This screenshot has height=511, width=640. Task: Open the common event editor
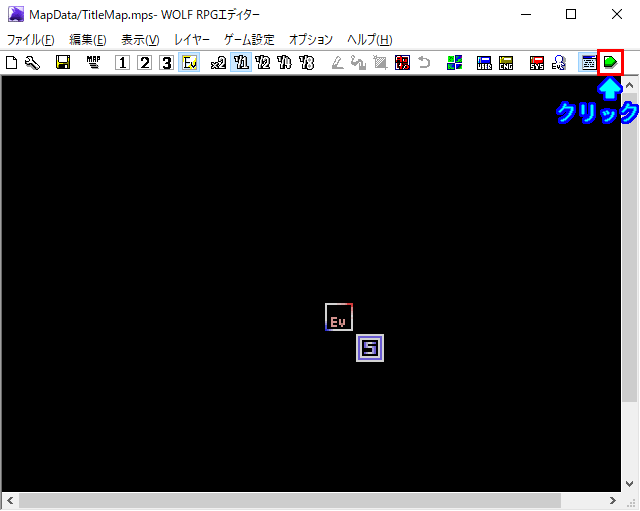click(x=558, y=63)
